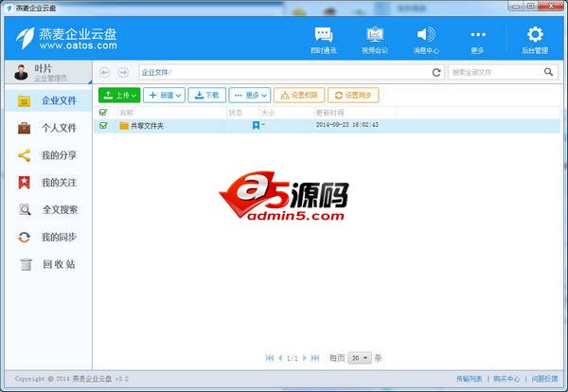
Task: Toggle the select-all checkbox in header row
Action: pos(103,113)
